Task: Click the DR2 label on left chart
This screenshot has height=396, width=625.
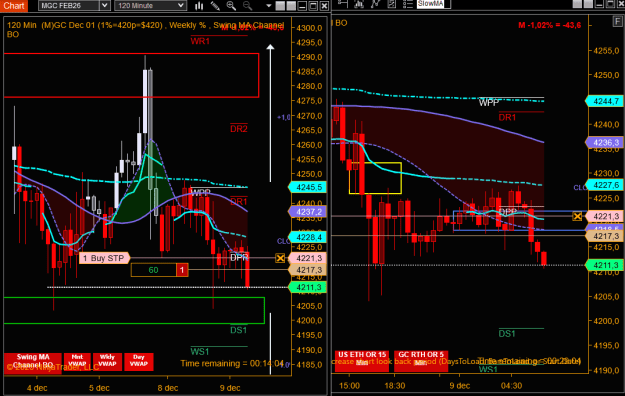Action: pyautogui.click(x=239, y=129)
